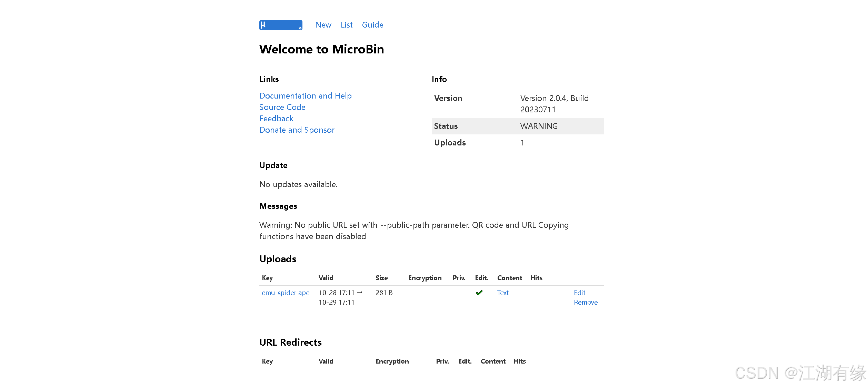Open the Guide page

pos(372,25)
